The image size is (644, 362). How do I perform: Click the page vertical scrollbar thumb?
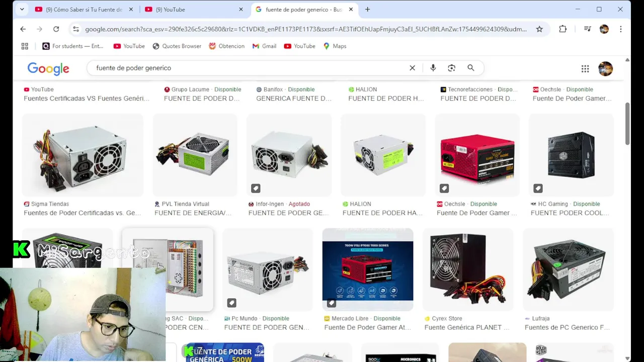(x=627, y=124)
